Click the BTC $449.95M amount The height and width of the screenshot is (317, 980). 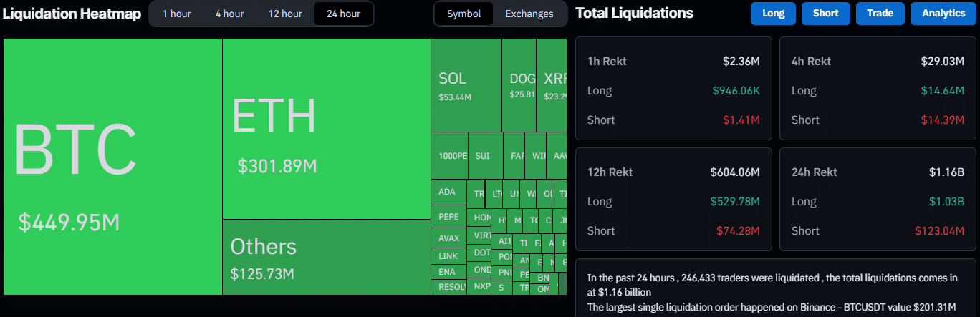pos(69,223)
